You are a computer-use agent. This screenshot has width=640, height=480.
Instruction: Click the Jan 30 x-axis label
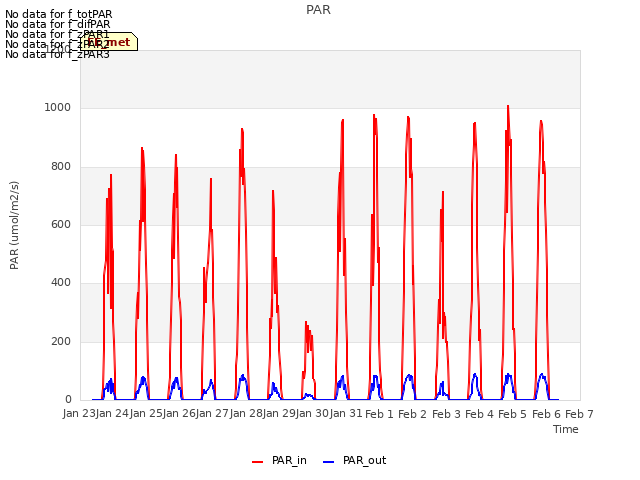312,413
